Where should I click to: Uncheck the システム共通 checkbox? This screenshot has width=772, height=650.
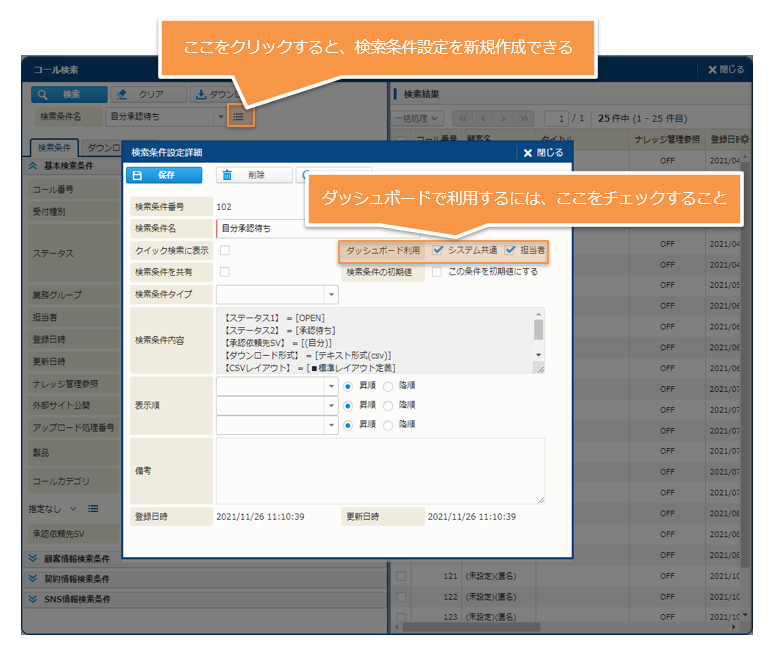point(438,250)
